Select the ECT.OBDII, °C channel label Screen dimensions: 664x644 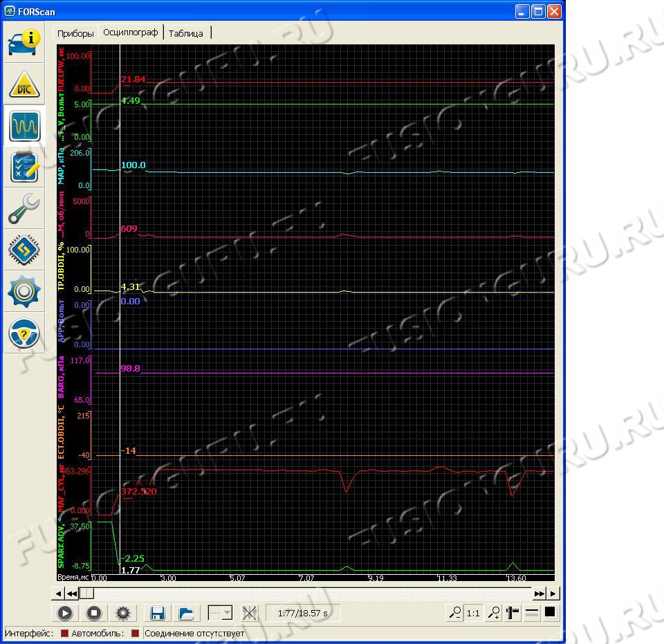tap(61, 432)
